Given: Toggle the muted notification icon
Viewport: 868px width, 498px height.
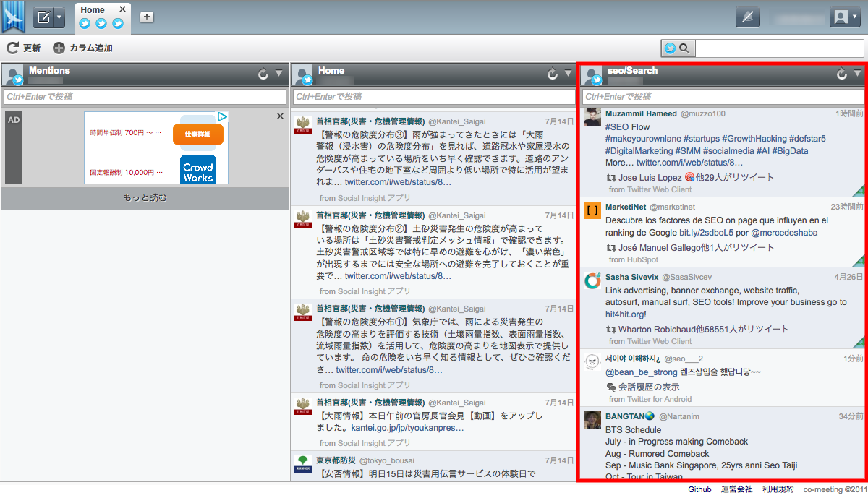Looking at the screenshot, I should 748,17.
